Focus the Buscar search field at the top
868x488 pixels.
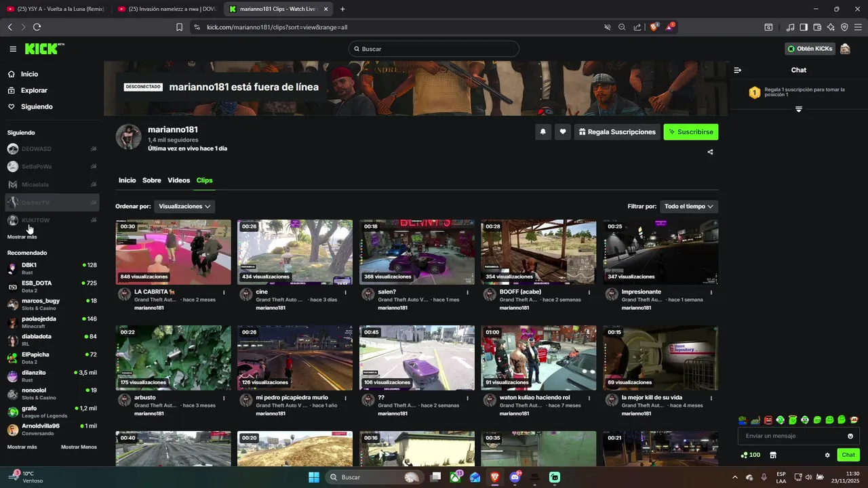434,49
